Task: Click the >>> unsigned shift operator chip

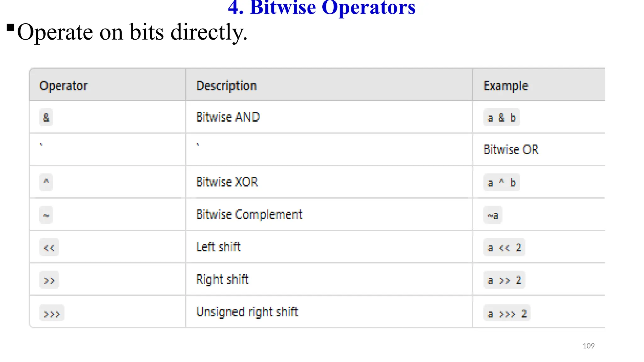Action: click(x=52, y=313)
